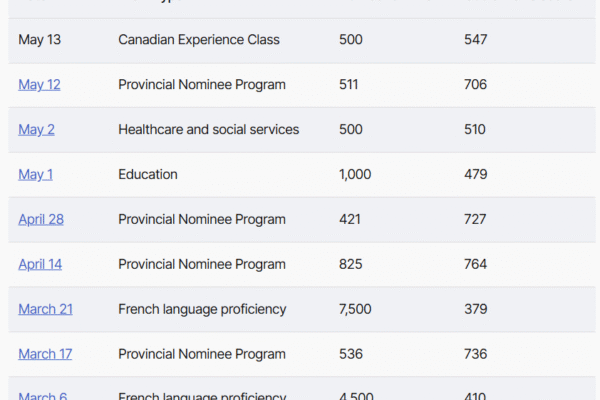Click the Education round type cell
The height and width of the screenshot is (400, 600).
point(148,175)
